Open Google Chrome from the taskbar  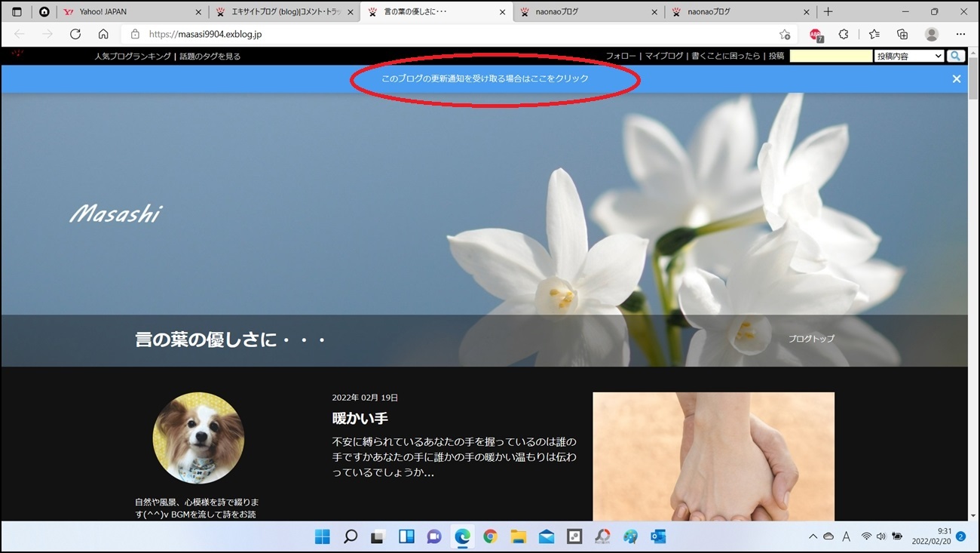point(490,536)
